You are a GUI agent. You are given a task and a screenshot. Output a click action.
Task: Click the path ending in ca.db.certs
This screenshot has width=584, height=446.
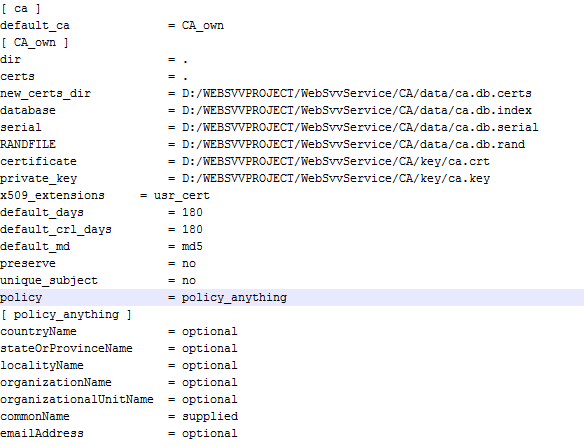click(357, 94)
